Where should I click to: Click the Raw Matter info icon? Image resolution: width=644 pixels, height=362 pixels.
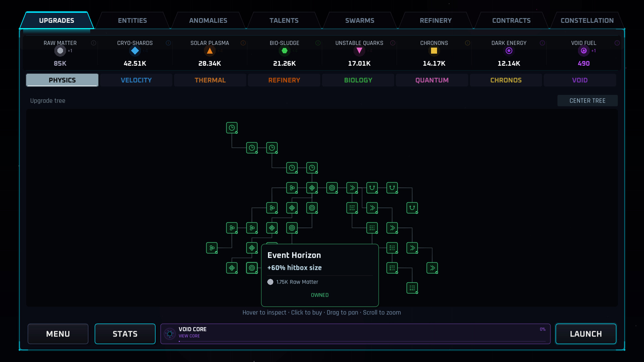point(94,43)
